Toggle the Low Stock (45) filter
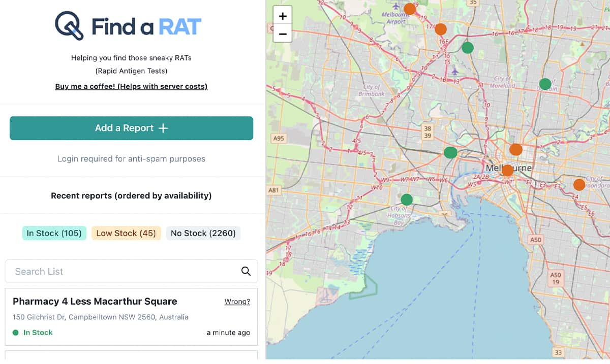This screenshot has height=364, width=610. pyautogui.click(x=126, y=233)
